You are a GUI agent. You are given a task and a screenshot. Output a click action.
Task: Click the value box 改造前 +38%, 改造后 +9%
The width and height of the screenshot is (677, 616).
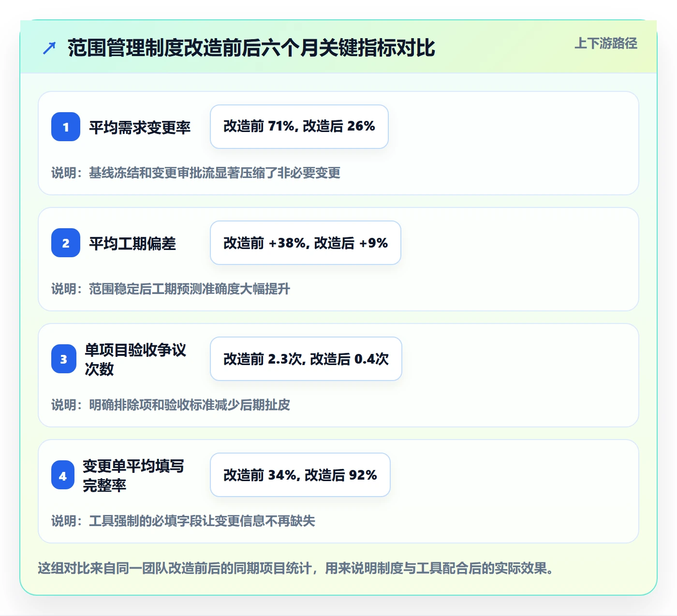coord(306,243)
